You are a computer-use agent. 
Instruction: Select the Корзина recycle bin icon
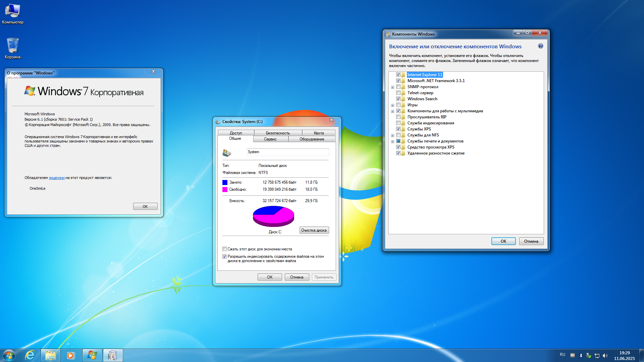(x=13, y=48)
